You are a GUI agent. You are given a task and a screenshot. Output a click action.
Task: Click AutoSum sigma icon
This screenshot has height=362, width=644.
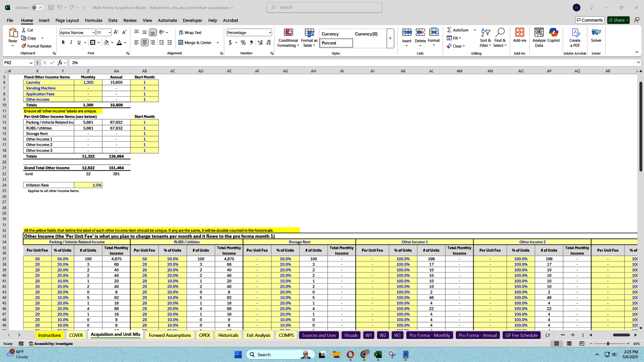[449, 30]
